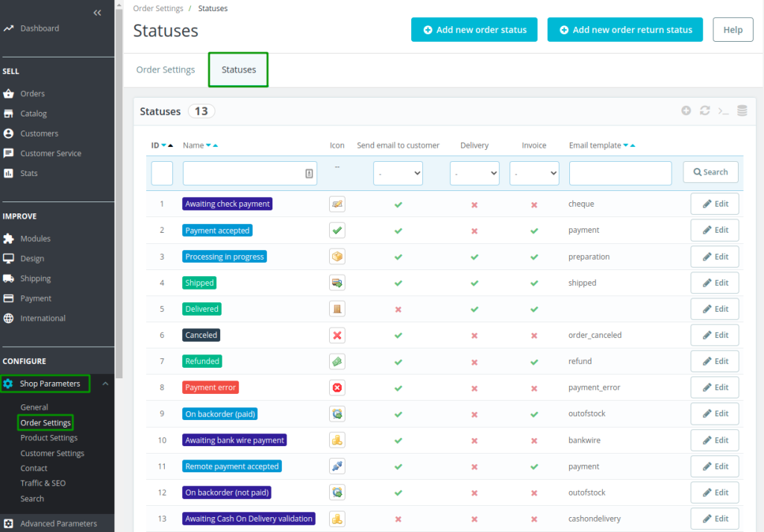This screenshot has height=532, width=764.
Task: Click the database export icon on Statuses panel
Action: coord(742,110)
